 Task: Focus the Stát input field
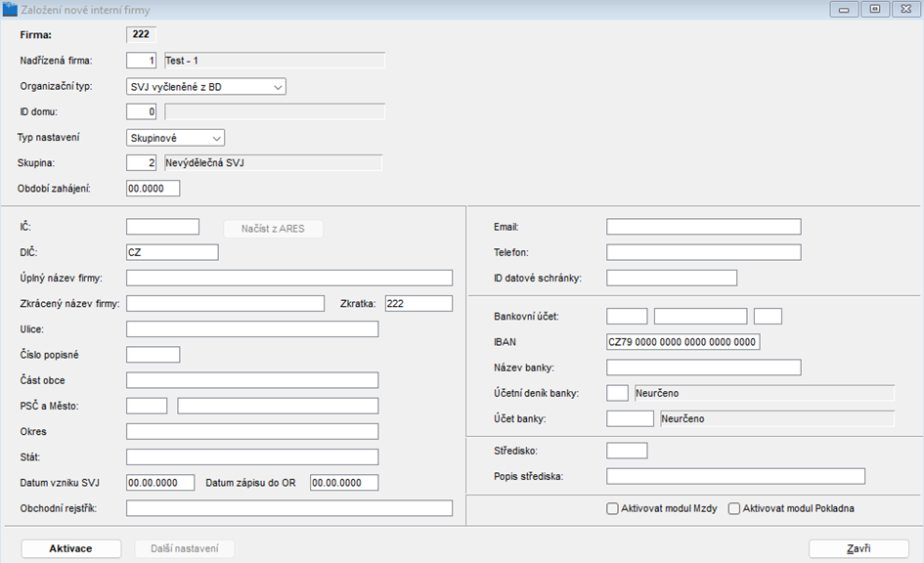[252, 457]
